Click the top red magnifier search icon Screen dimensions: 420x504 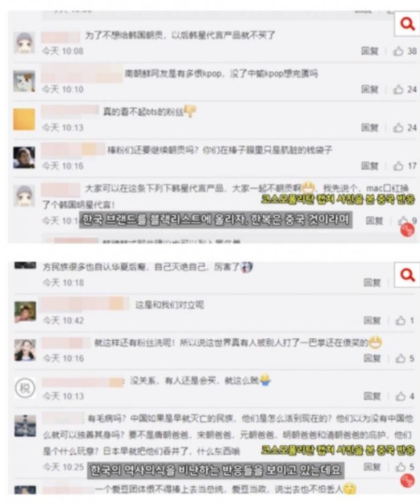407,23
